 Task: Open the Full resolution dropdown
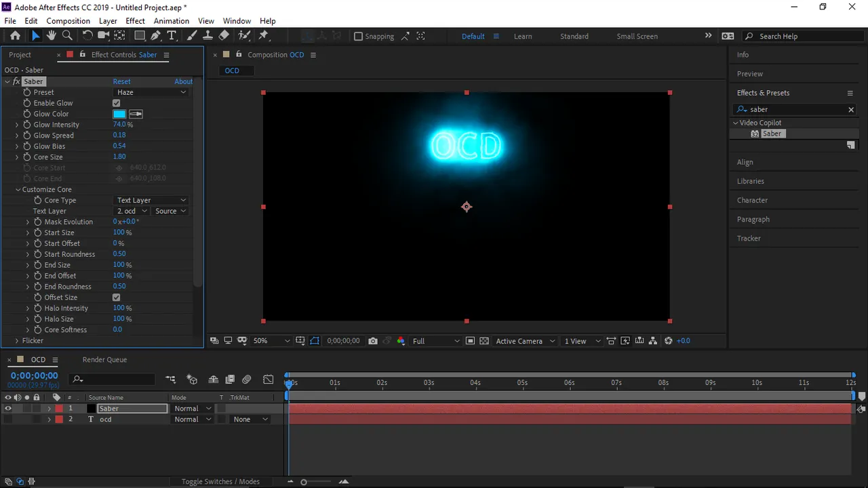click(436, 341)
